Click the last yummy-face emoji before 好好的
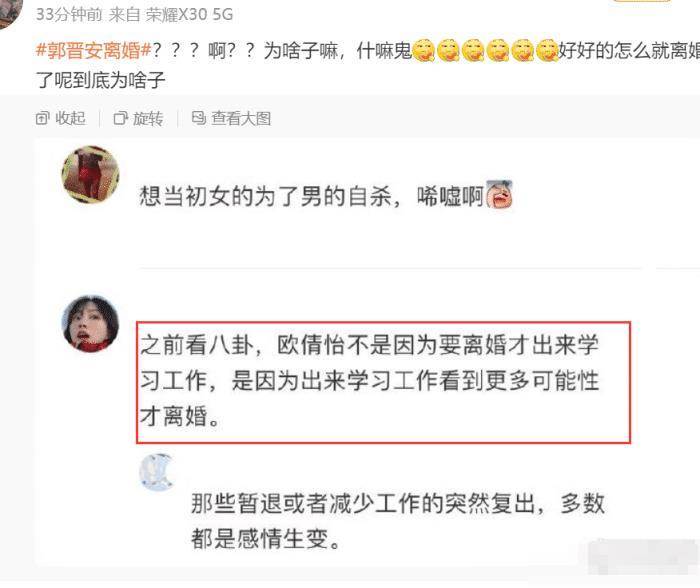The width and height of the screenshot is (700, 588). pyautogui.click(x=547, y=50)
